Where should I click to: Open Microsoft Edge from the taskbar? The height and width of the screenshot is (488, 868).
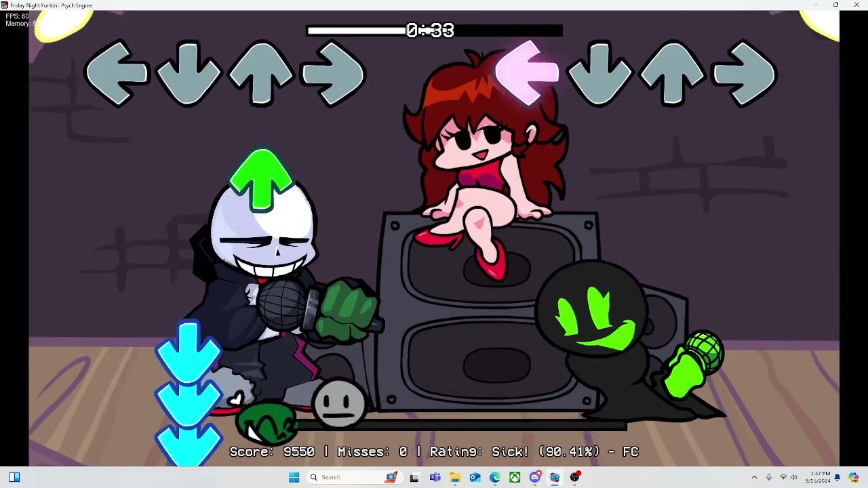(x=495, y=477)
